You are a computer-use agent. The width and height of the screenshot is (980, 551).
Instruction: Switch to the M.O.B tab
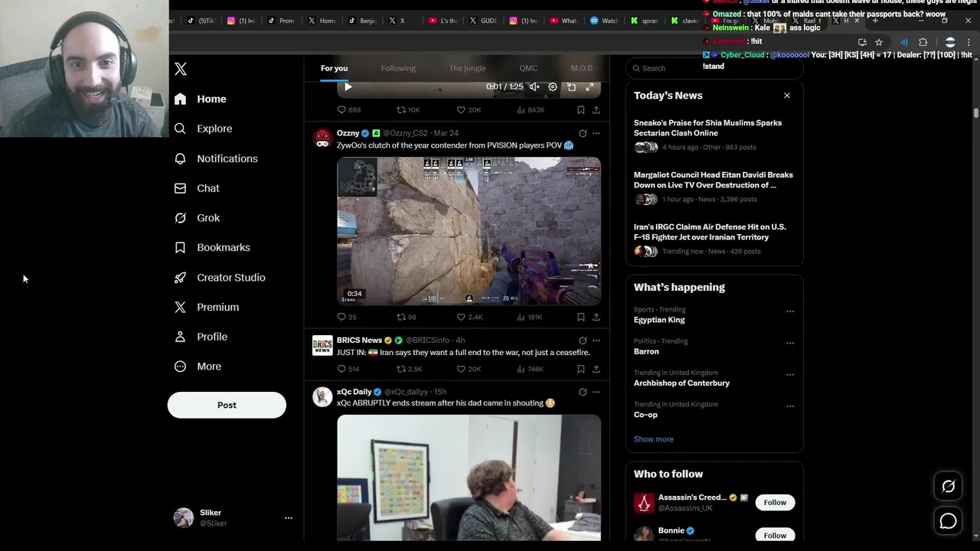[x=582, y=68]
